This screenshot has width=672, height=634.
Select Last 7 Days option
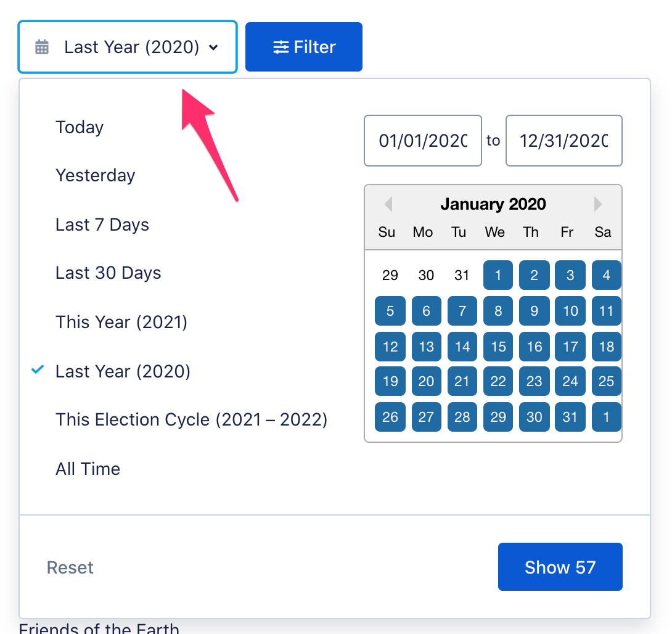click(102, 224)
